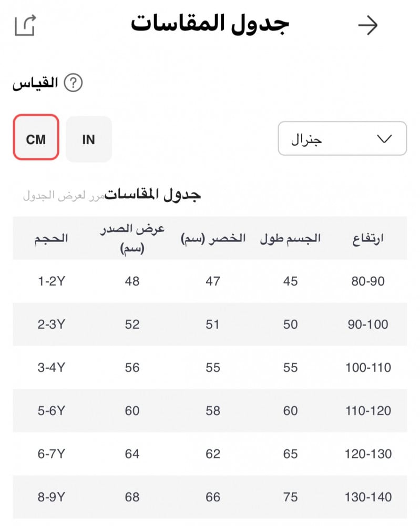Switch units to CM
Viewport: 420px width, 526px height.
click(36, 139)
